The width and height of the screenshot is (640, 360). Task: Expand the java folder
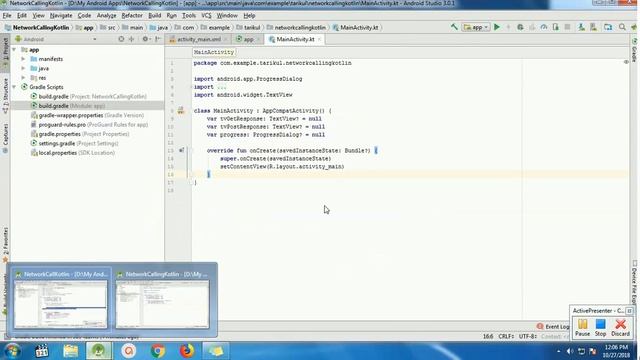pos(23,68)
